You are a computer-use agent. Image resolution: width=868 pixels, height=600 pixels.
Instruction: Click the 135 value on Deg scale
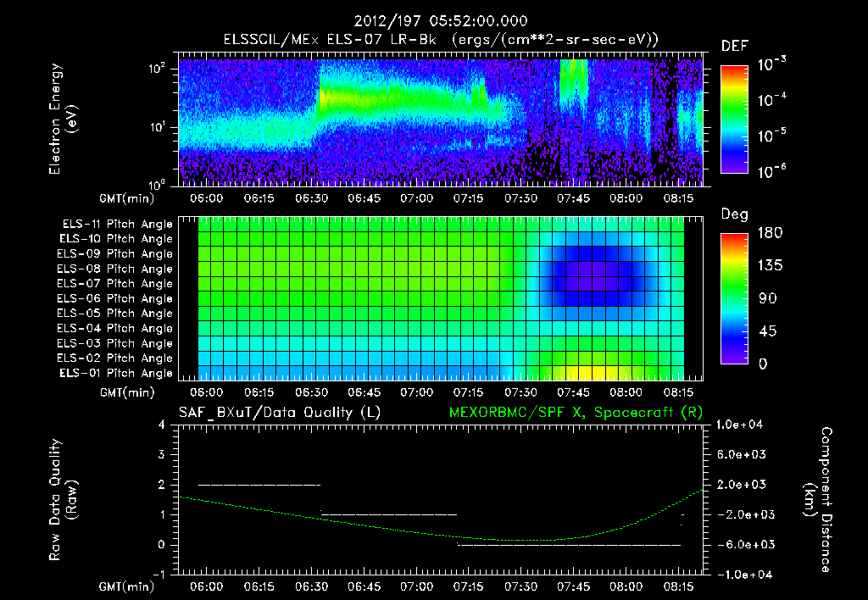pos(770,266)
